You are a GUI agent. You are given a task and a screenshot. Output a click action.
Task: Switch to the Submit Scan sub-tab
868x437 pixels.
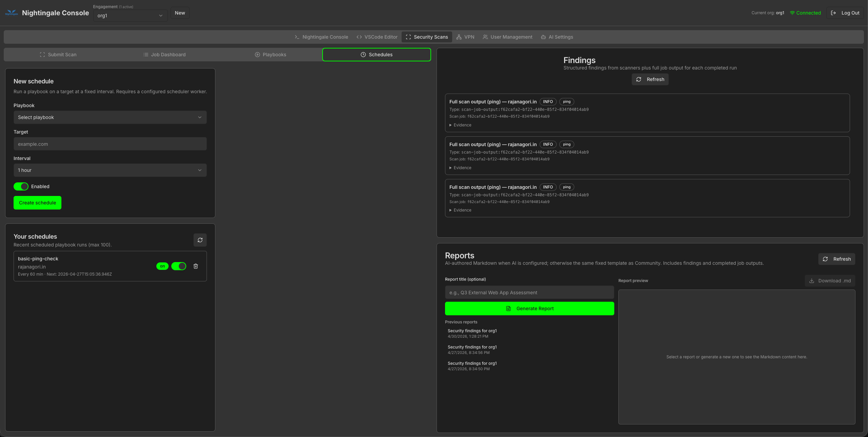tap(58, 55)
